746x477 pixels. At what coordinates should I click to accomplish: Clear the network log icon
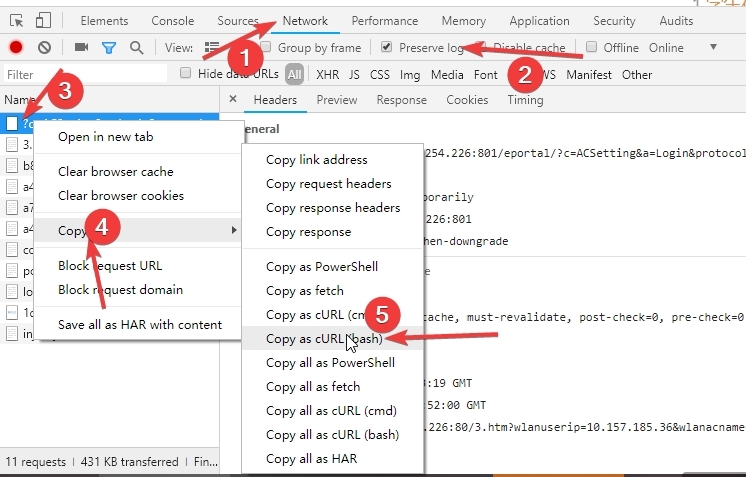pyautogui.click(x=45, y=47)
